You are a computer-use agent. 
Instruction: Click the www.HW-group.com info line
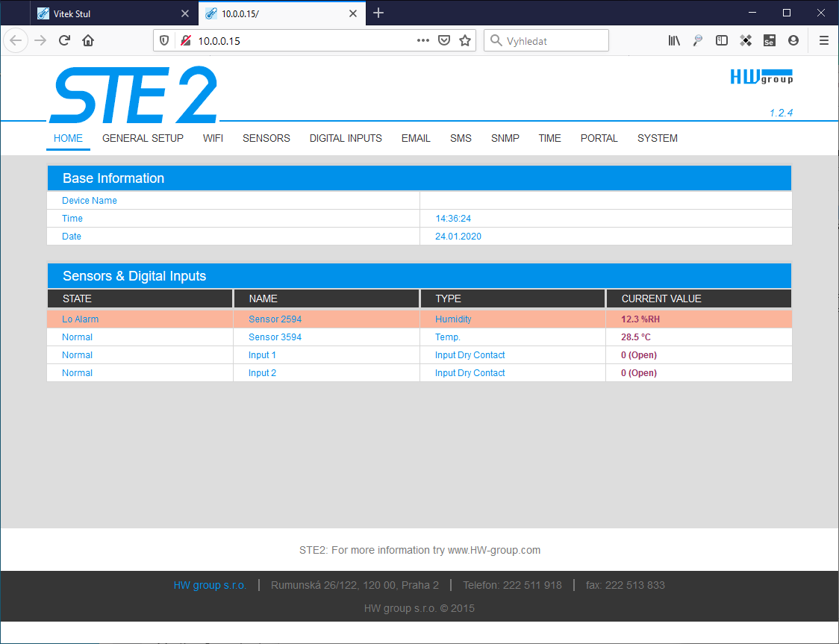click(419, 551)
